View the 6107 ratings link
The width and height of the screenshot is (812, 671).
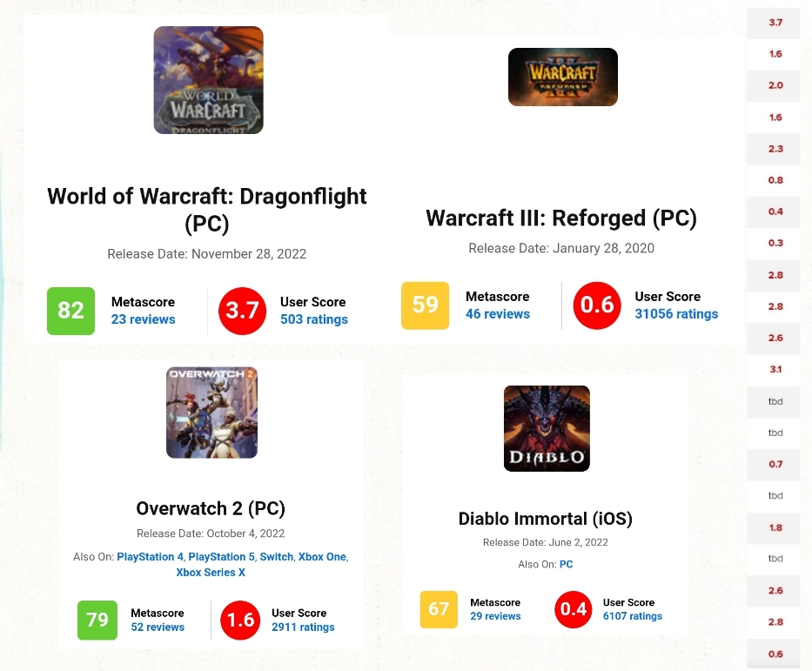(x=633, y=616)
